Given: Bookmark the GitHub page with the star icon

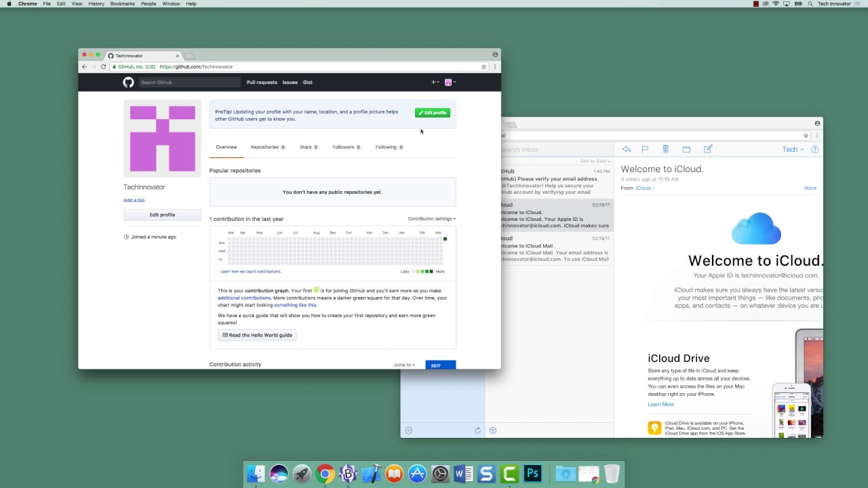Looking at the screenshot, I should pyautogui.click(x=484, y=66).
